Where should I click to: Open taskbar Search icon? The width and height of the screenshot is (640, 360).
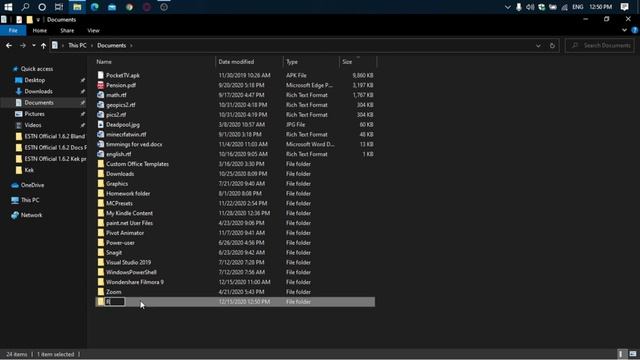(x=25, y=7)
